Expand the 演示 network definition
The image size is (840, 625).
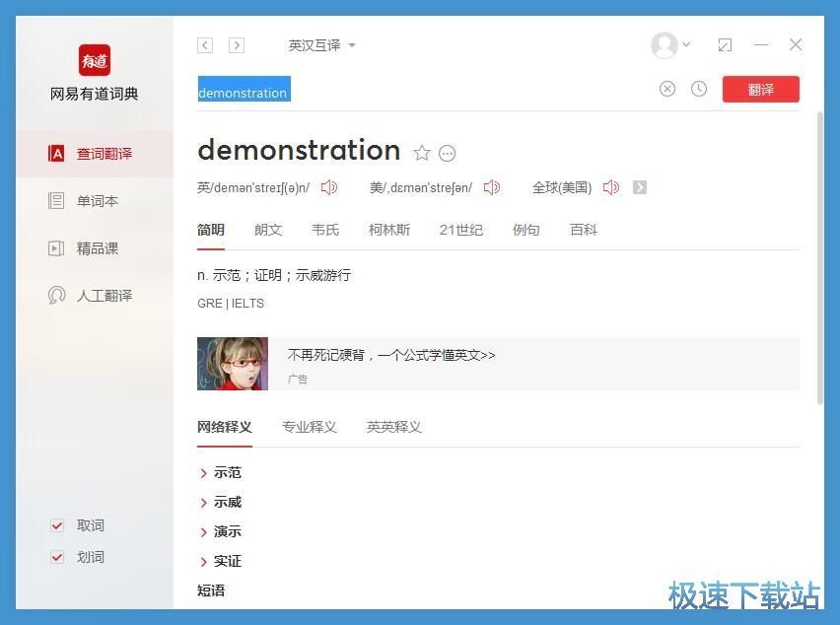[x=221, y=531]
